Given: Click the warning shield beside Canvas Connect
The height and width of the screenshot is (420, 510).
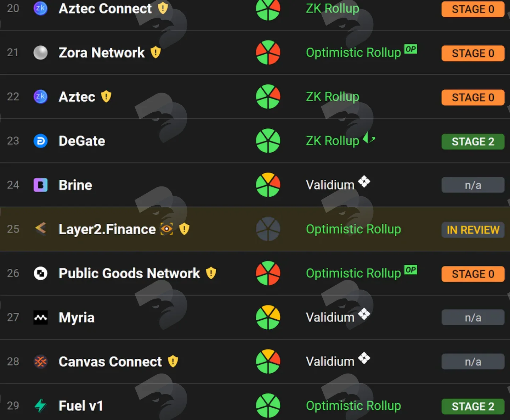Looking at the screenshot, I should point(173,361).
